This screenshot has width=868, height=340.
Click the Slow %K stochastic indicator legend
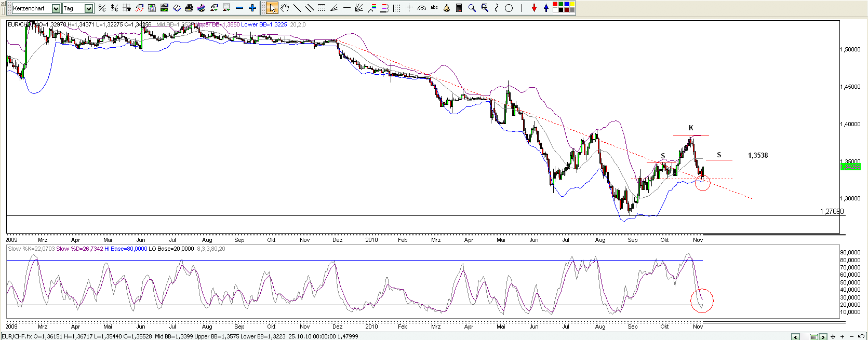pyautogui.click(x=31, y=249)
